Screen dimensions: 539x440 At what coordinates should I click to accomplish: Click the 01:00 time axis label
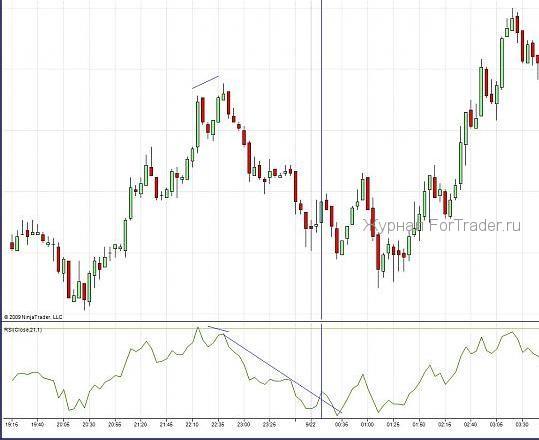(367, 425)
